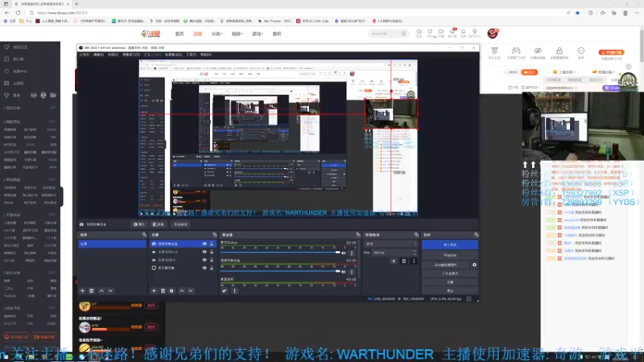The height and width of the screenshot is (362, 644).
Task: Click the shield guild icon in the streamer toolbar
Action: click(494, 51)
